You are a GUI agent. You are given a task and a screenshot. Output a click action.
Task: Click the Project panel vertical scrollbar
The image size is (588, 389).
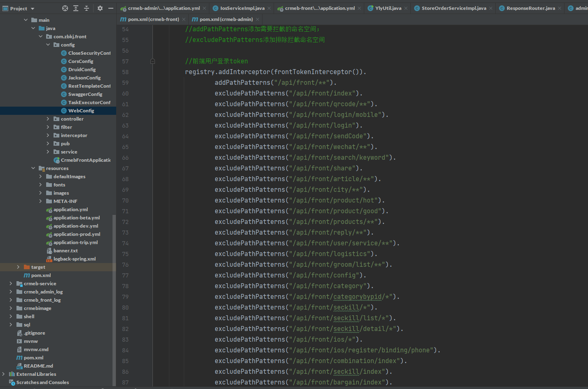pyautogui.click(x=114, y=300)
